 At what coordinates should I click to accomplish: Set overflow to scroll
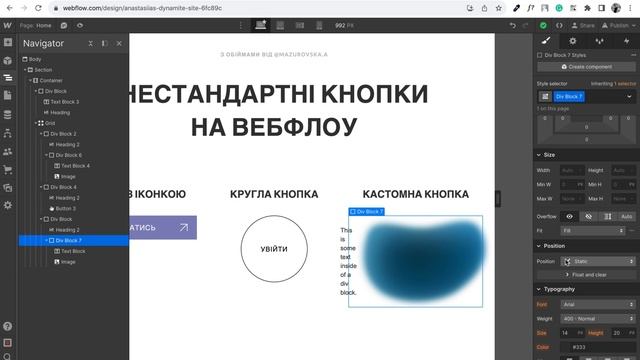608,216
